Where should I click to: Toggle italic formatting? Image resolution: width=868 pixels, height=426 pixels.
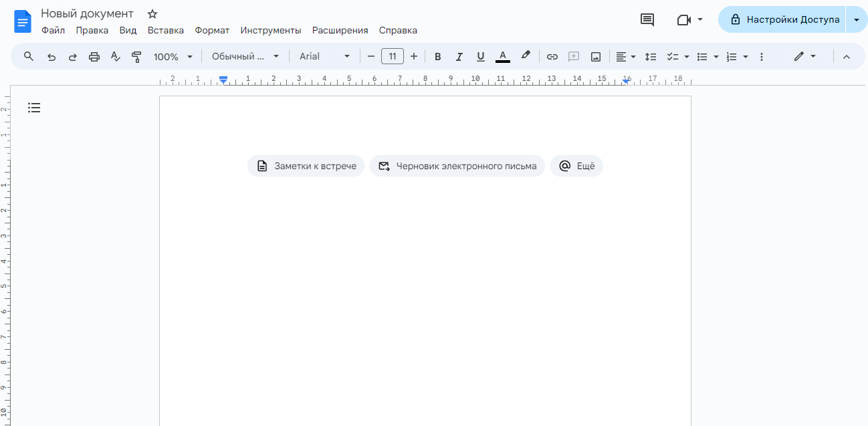(459, 56)
